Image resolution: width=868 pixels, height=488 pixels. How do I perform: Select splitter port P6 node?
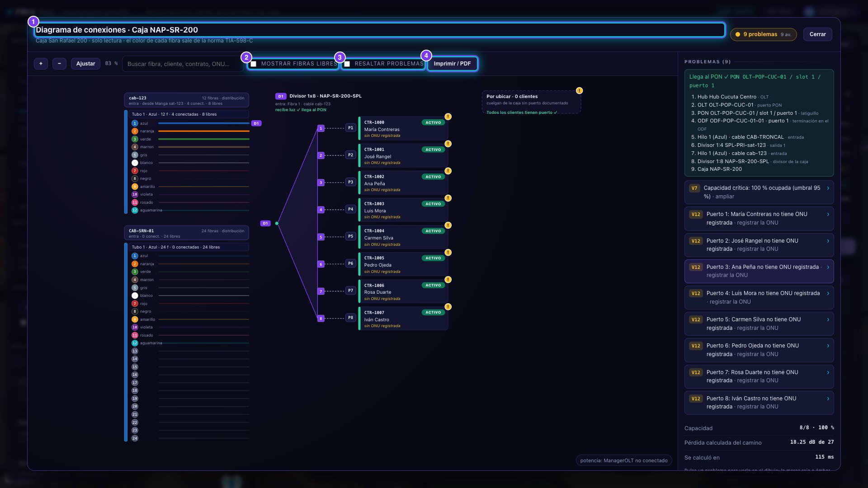tap(350, 263)
